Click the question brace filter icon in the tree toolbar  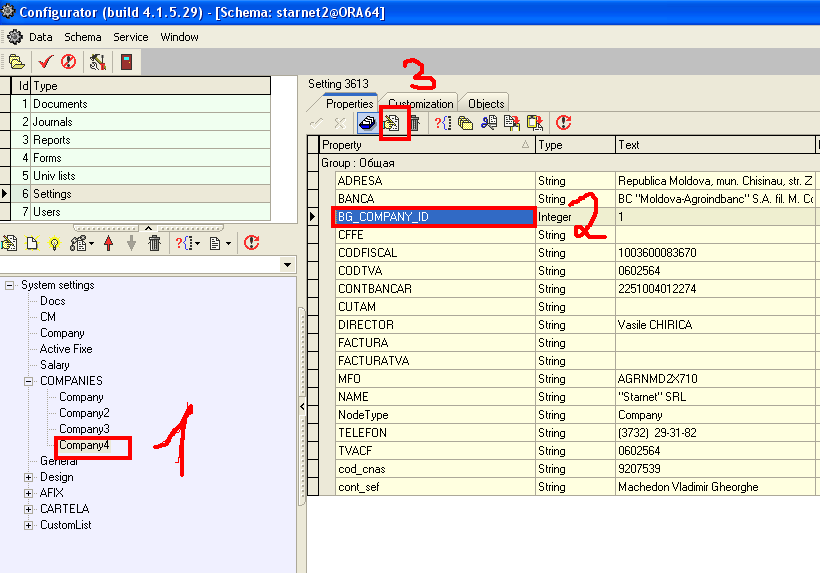coord(184,243)
